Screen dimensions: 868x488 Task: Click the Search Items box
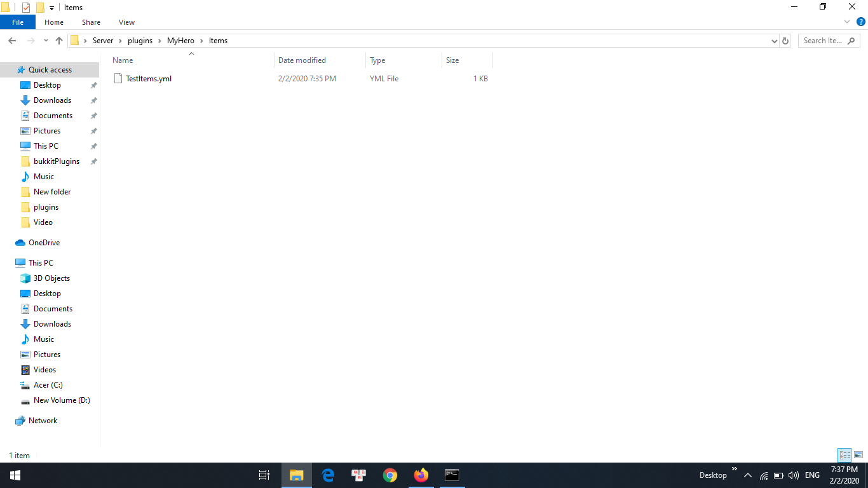click(829, 41)
